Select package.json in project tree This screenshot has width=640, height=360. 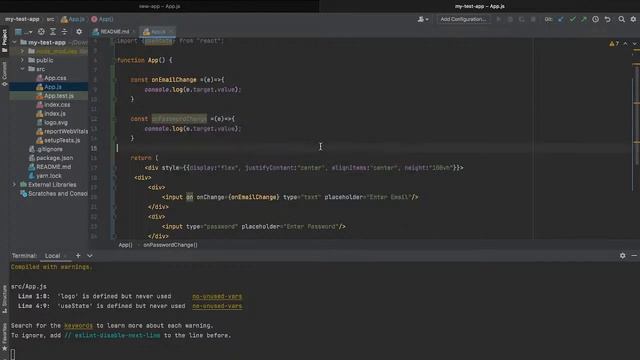tap(51, 158)
